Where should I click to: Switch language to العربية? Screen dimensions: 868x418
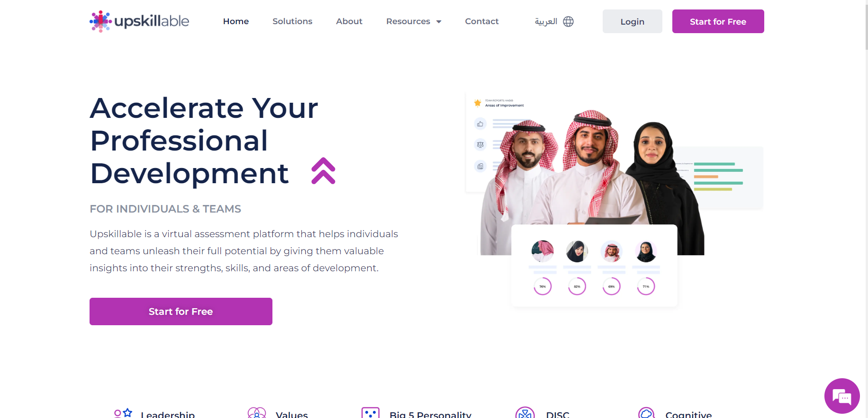coord(546,21)
